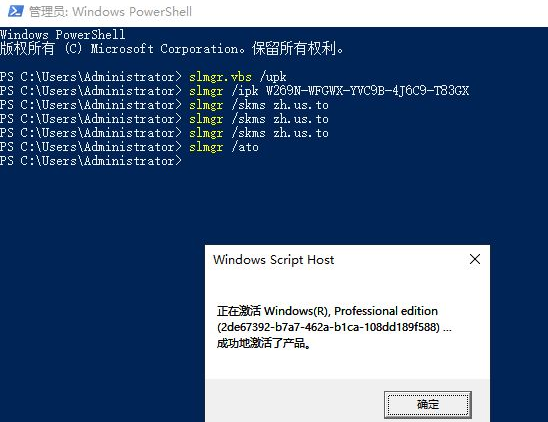Click the /ipk parameter in the console
This screenshot has height=422, width=548.
tap(245, 91)
